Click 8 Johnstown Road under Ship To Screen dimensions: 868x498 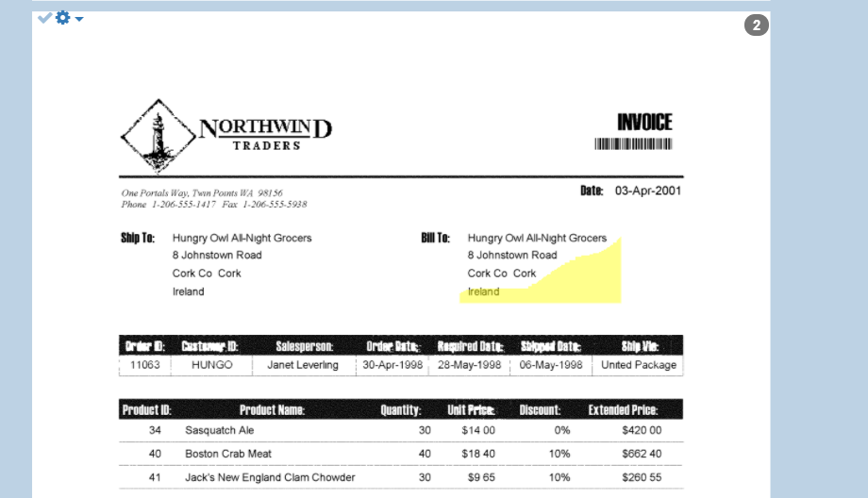217,255
